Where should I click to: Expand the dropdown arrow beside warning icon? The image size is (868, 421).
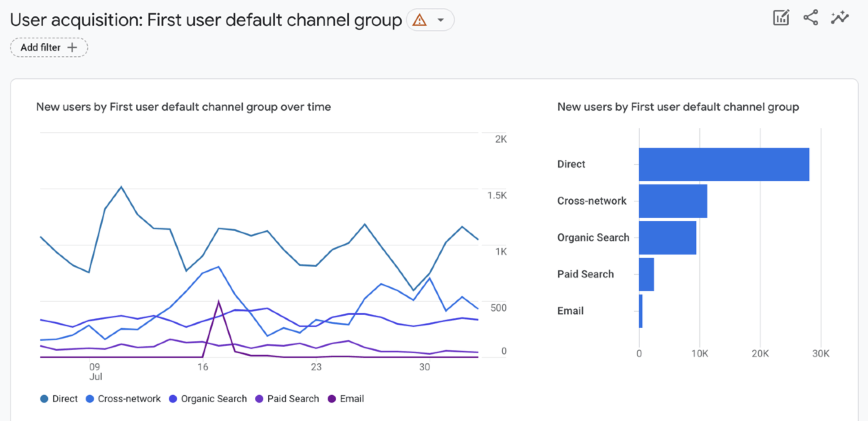[x=441, y=20]
